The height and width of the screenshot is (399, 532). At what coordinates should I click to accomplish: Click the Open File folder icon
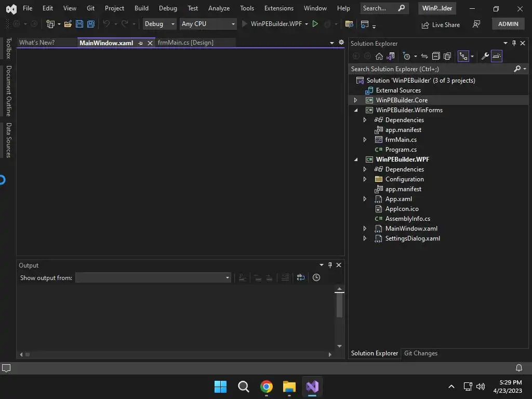point(68,24)
